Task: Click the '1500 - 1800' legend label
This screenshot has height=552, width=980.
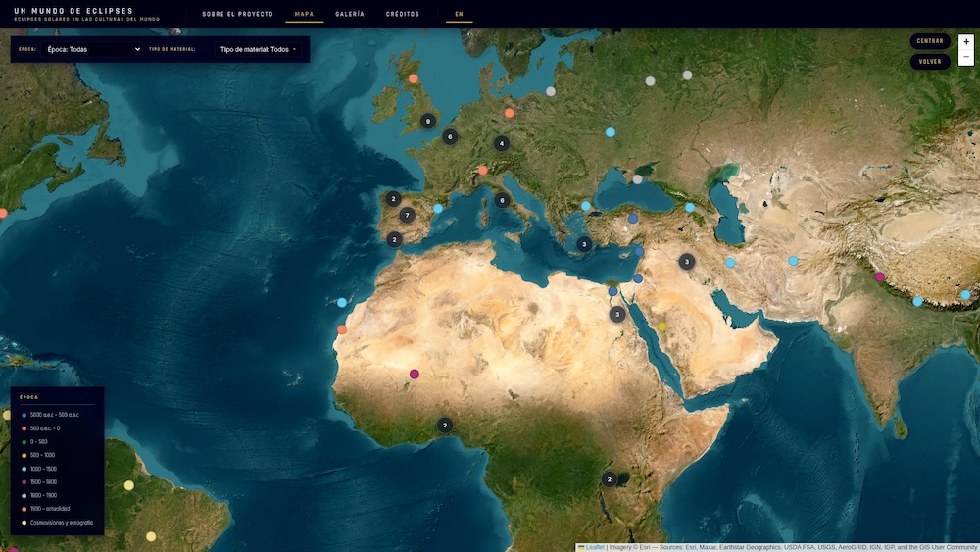Action: [44, 482]
